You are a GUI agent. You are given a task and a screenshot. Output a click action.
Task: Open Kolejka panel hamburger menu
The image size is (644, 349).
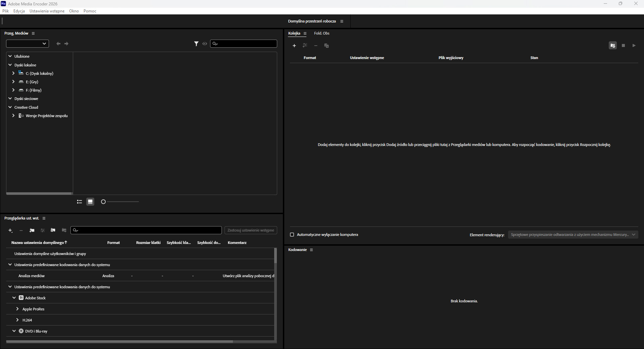305,34
